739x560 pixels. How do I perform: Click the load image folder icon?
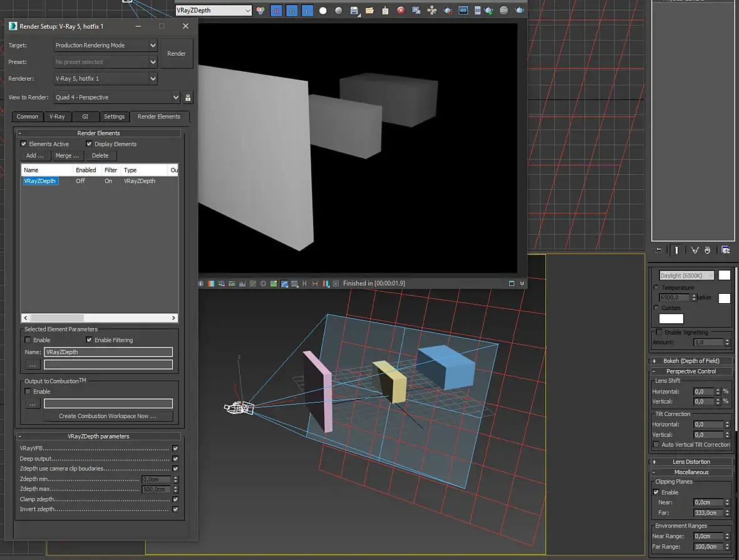(369, 11)
